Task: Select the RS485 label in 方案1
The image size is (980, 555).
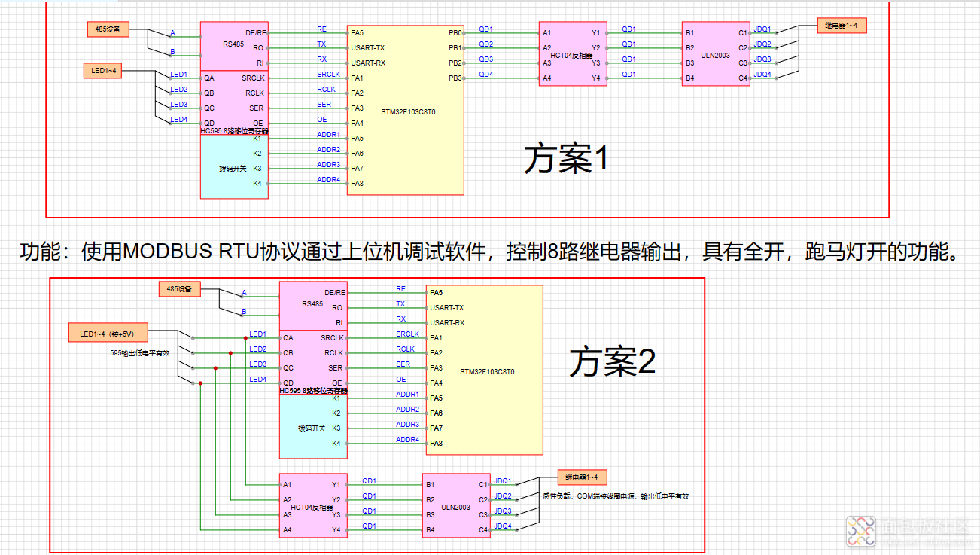Action: tap(233, 44)
